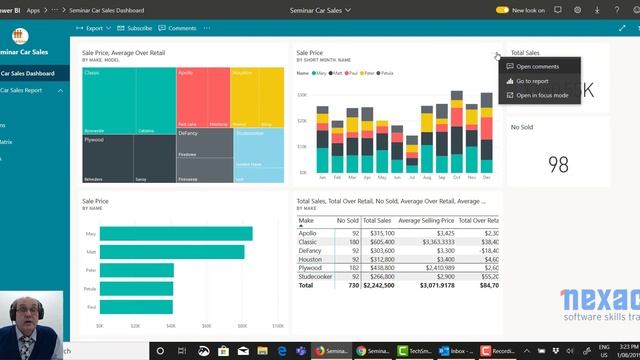Choose Go to report from context menu
640x360 pixels.
click(x=540, y=81)
